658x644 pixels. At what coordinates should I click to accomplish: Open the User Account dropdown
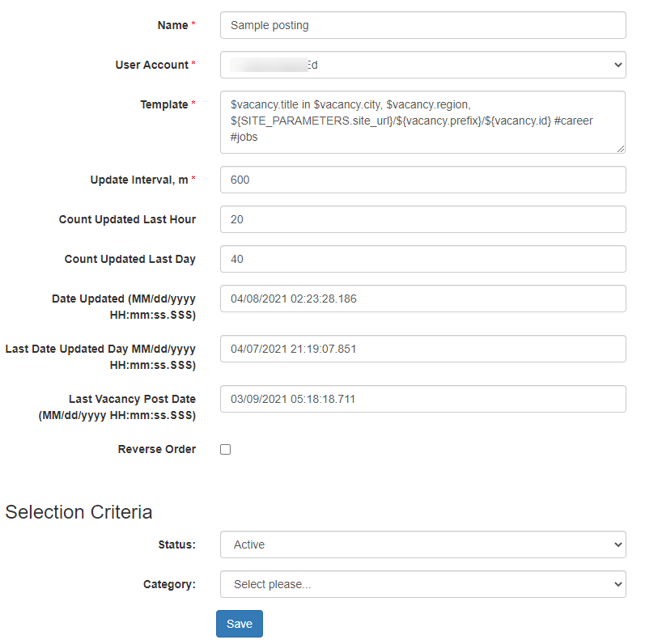click(423, 65)
